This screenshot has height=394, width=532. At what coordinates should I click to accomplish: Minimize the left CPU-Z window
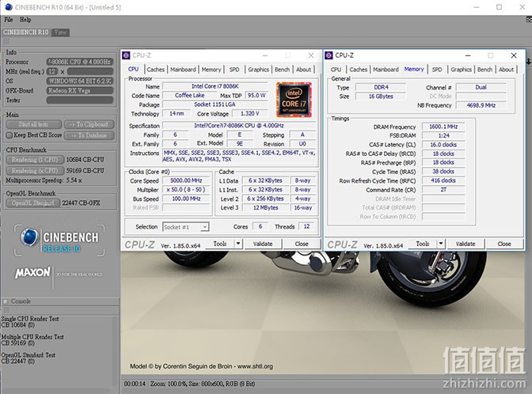(x=265, y=55)
